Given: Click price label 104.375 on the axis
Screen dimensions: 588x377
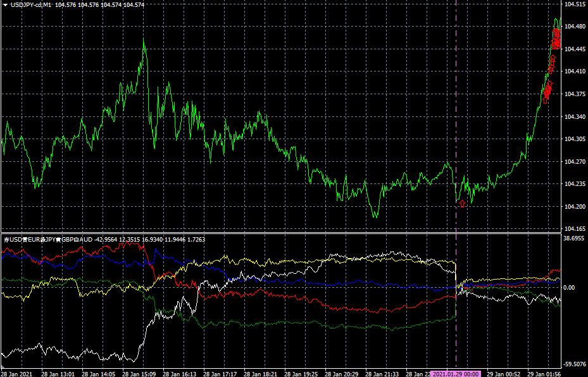Looking at the screenshot, I should click(x=575, y=94).
